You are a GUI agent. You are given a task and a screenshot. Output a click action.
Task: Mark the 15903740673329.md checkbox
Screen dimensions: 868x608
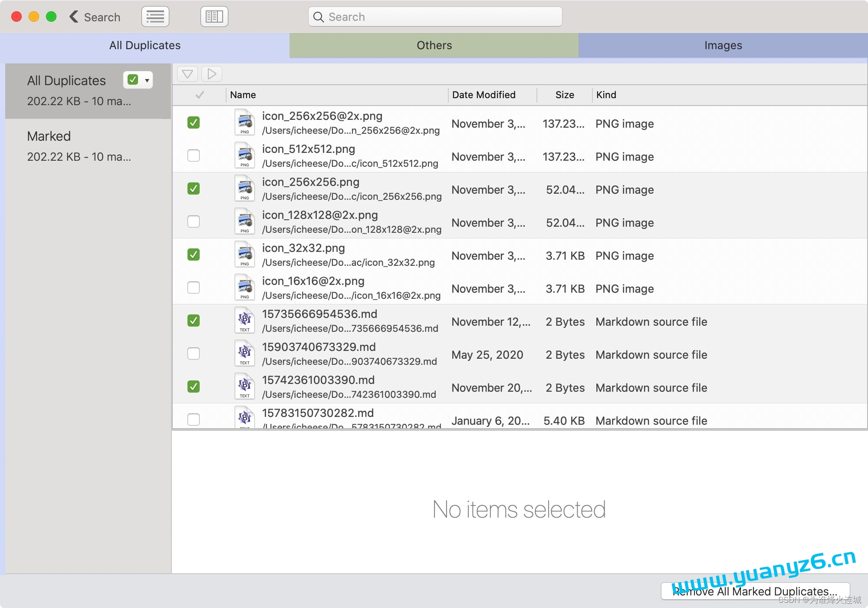tap(194, 354)
